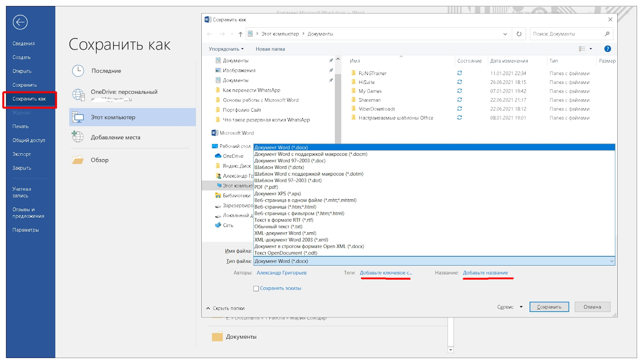This screenshot has height=364, width=643.
Task: Select Печать in the left sidebar
Action: (x=20, y=127)
